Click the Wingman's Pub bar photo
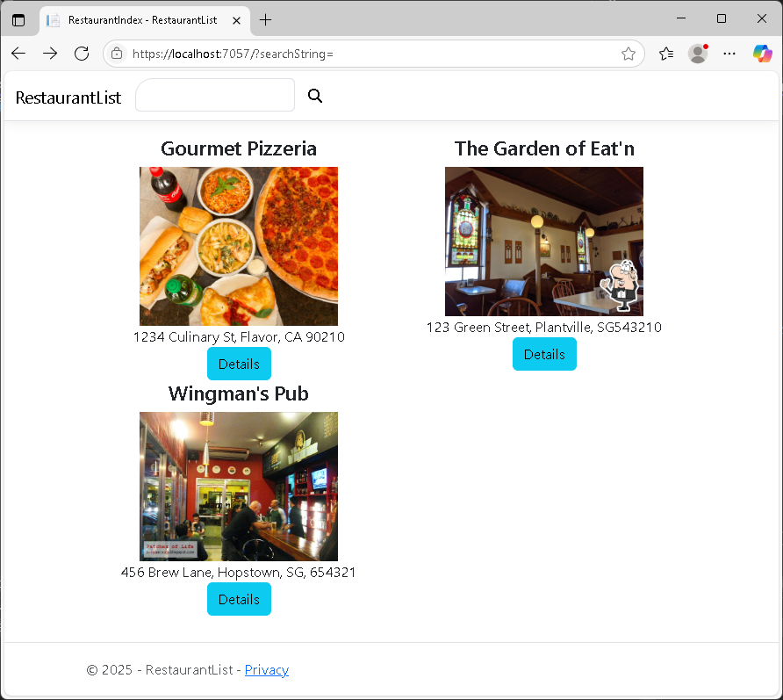Viewport: 783px width, 700px height. click(x=239, y=487)
